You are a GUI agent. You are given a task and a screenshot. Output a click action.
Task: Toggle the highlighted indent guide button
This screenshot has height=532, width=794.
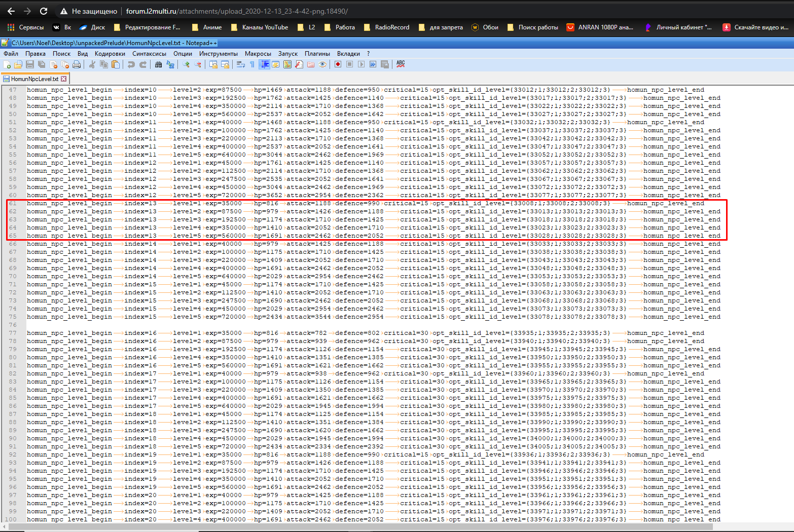click(x=265, y=64)
